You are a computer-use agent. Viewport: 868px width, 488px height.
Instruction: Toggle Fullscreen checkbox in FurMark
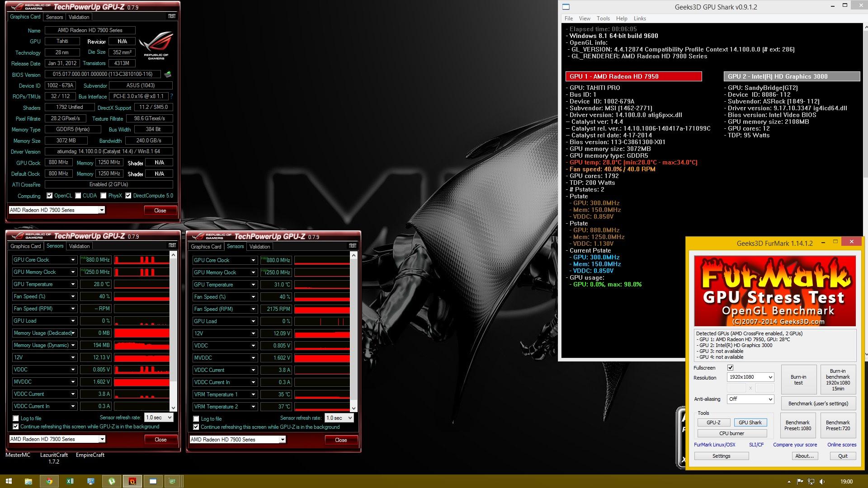click(730, 368)
